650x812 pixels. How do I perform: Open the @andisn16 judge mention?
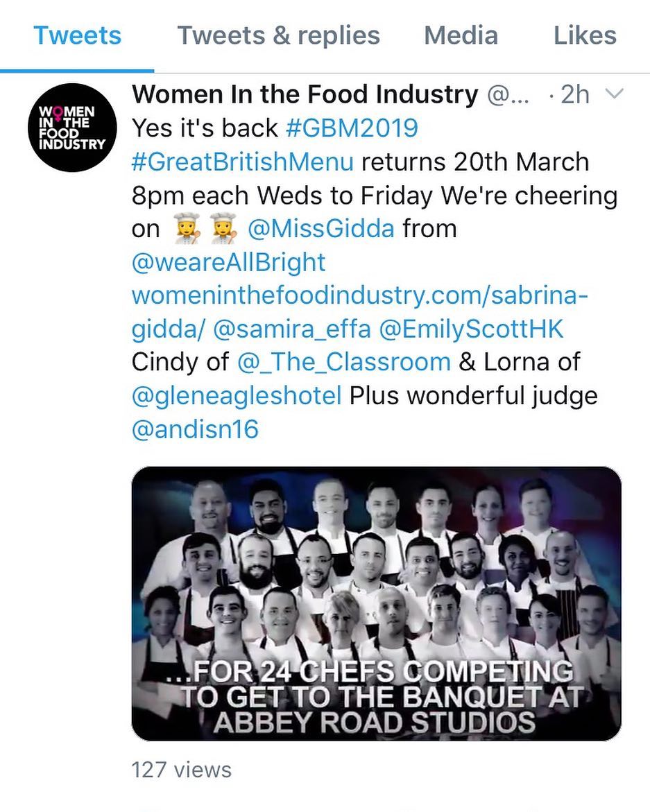coord(195,429)
